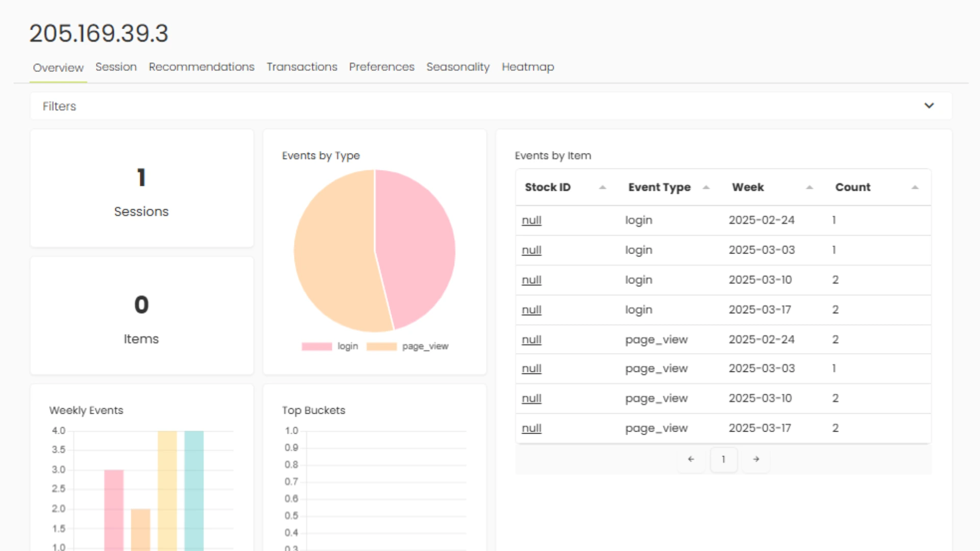Expand the Filters panel chevron
This screenshot has width=980, height=551.
pyautogui.click(x=929, y=106)
